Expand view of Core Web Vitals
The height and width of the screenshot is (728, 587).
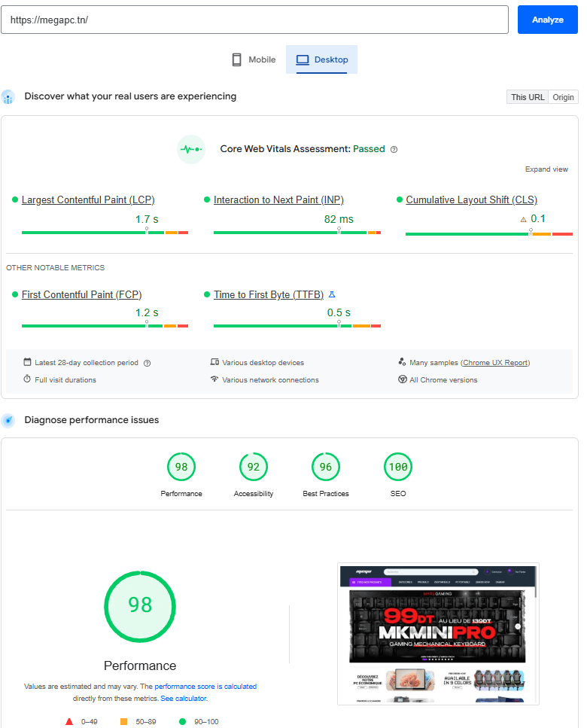coord(546,169)
